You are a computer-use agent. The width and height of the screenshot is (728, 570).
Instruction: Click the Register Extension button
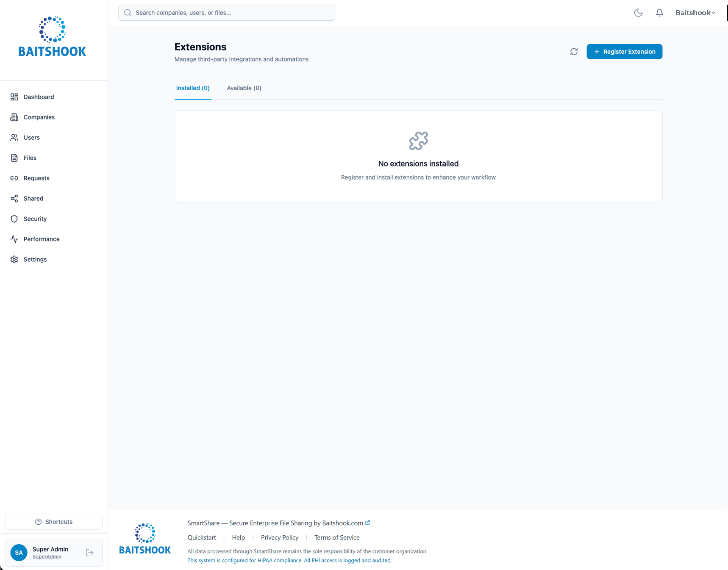(x=624, y=52)
